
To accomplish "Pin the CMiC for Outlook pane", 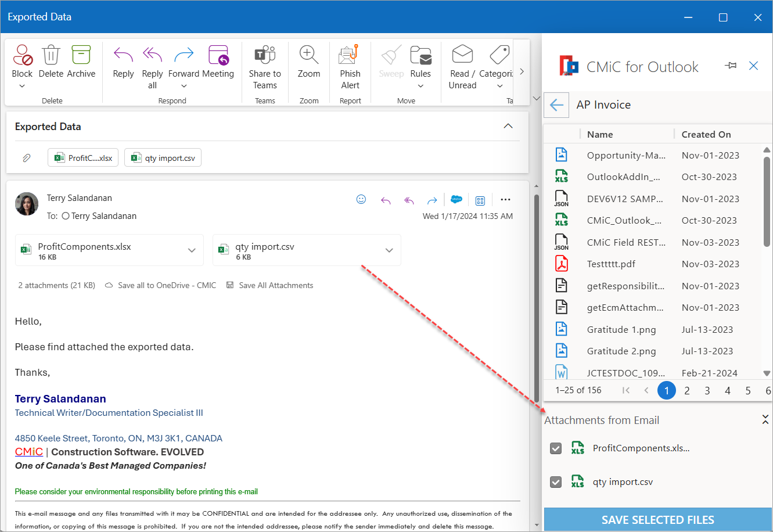I will tap(731, 66).
